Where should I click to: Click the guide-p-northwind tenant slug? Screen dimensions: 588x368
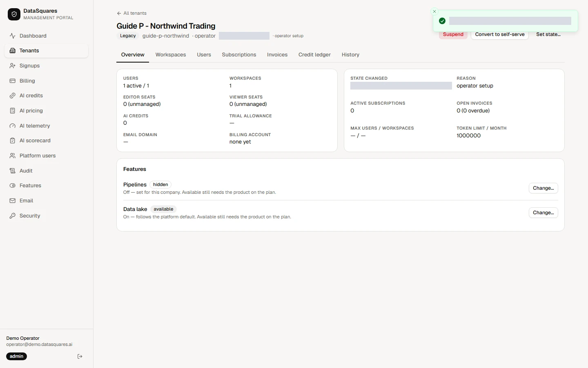[166, 36]
